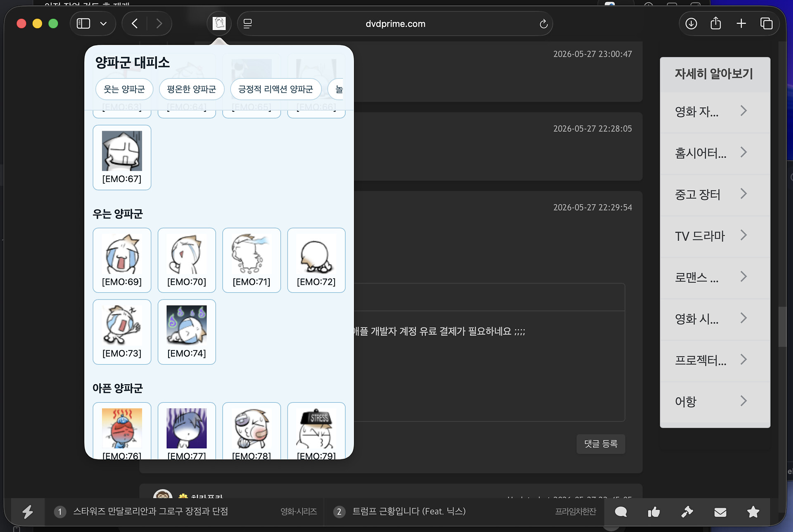Screen dimensions: 793x532
Task: Insert the STRESS EMO:79 emoticon
Action: click(316, 431)
